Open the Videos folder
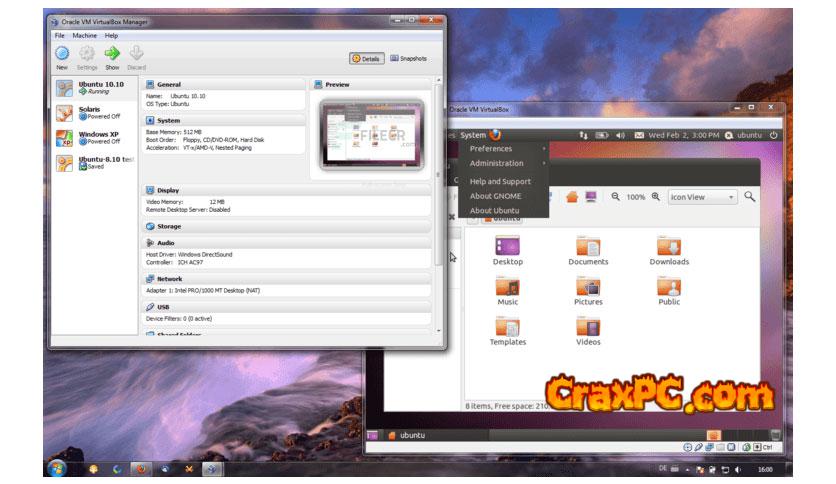The image size is (836, 484). 588,331
